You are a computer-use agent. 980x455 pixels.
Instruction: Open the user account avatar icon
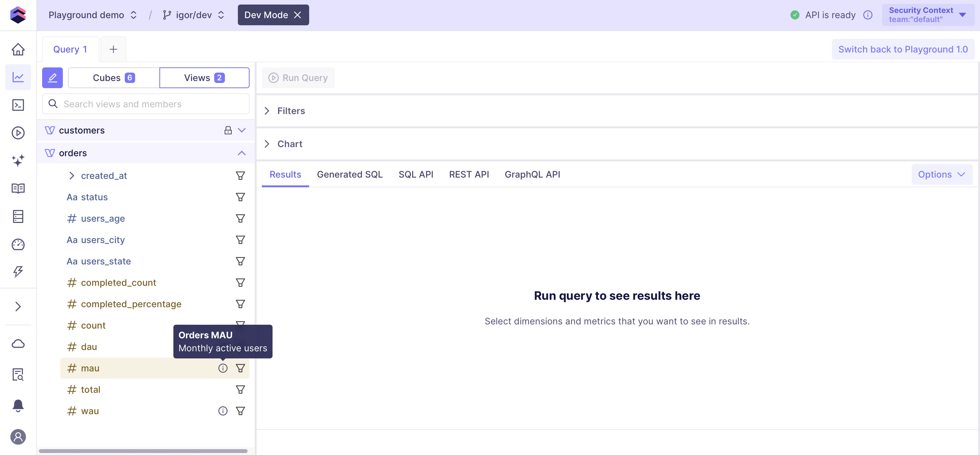[18, 437]
